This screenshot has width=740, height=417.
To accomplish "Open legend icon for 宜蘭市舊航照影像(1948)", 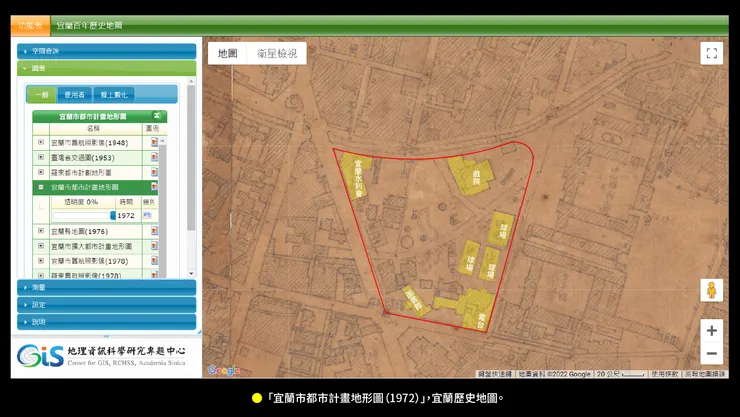I will coord(154,142).
